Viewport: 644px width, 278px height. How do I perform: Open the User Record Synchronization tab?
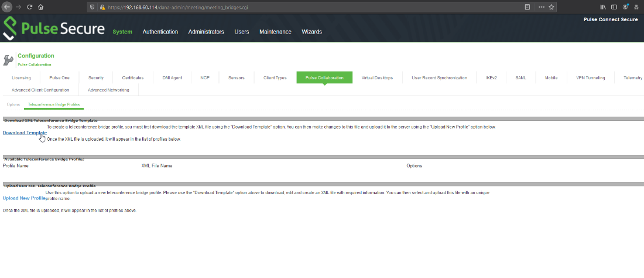[439, 78]
